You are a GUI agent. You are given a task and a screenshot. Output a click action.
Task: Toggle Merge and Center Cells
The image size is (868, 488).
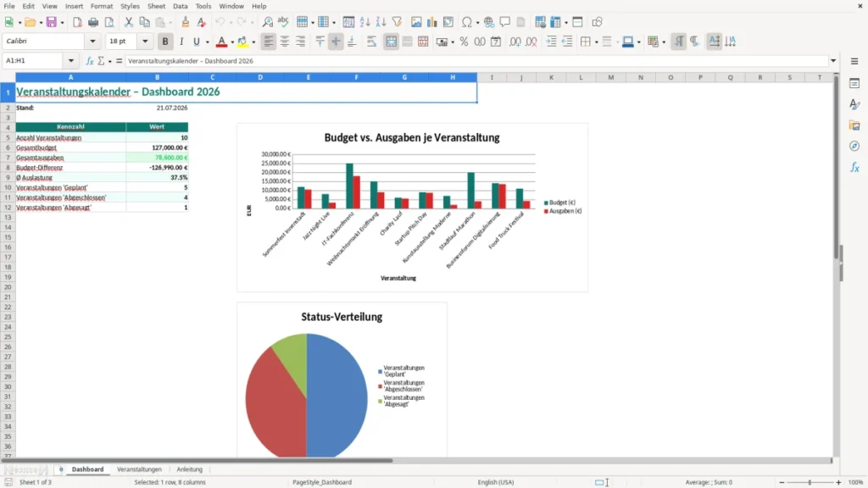pos(391,42)
